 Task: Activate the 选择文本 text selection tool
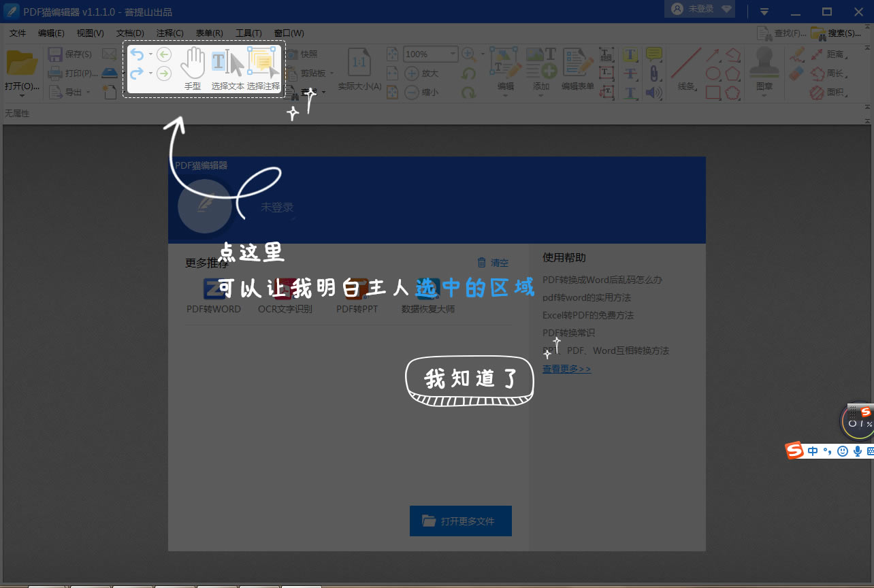point(218,65)
